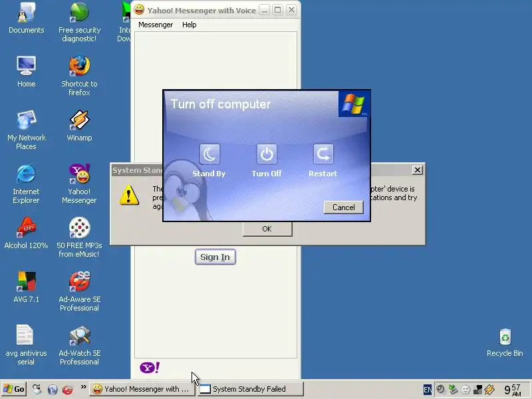Click the Restart arrow icon

(x=323, y=154)
